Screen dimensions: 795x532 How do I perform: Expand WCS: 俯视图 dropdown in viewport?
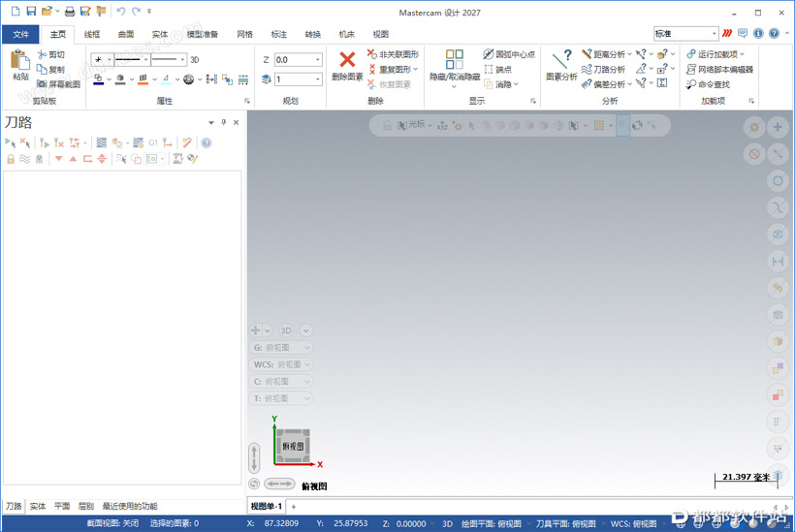(x=306, y=364)
